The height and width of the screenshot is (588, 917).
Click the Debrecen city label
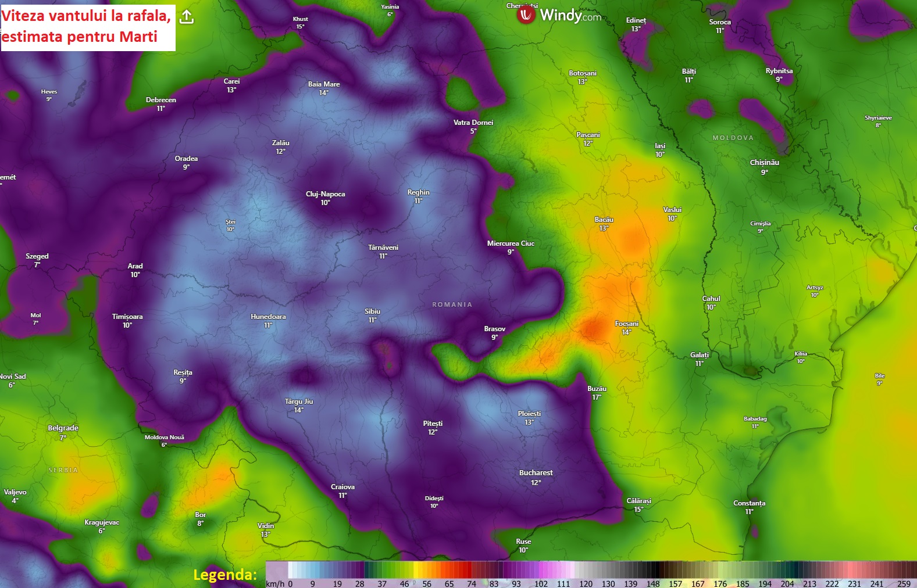160,100
